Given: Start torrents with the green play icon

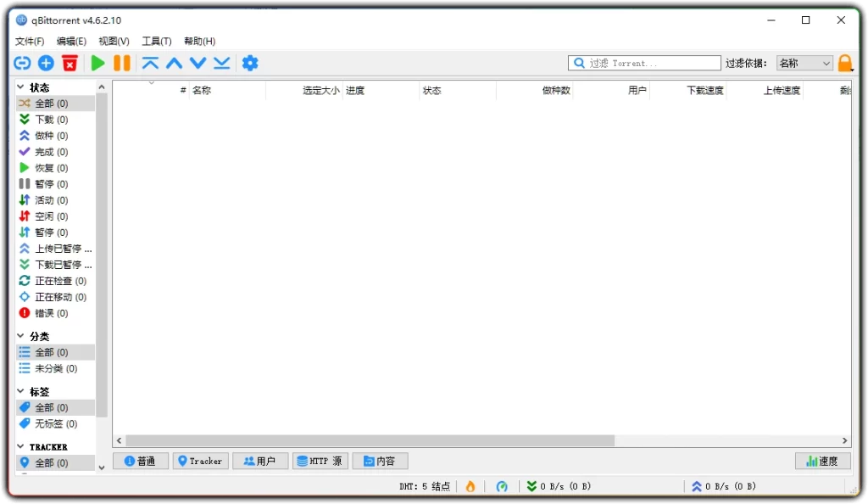Looking at the screenshot, I should point(97,62).
